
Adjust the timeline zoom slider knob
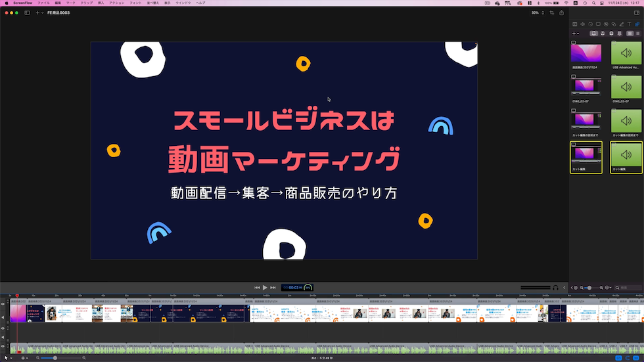(55, 358)
